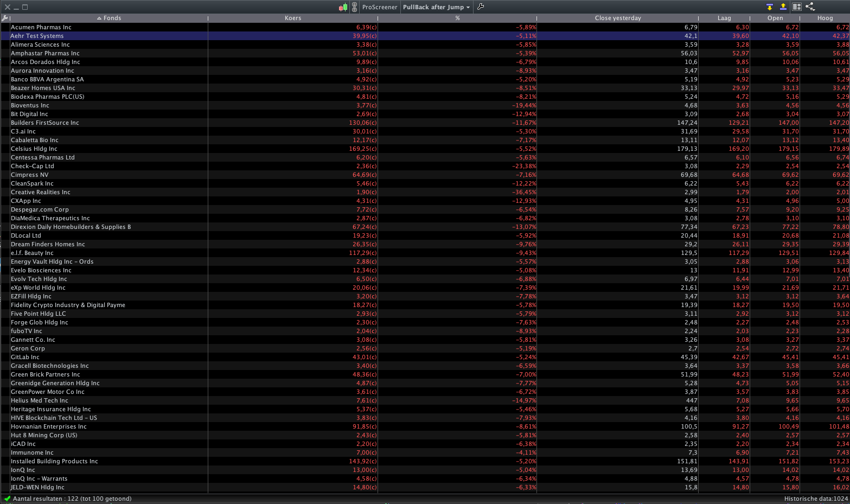Select the Installed Building Products Inc row
Image resolution: width=850 pixels, height=504 pixels.
coord(425,461)
